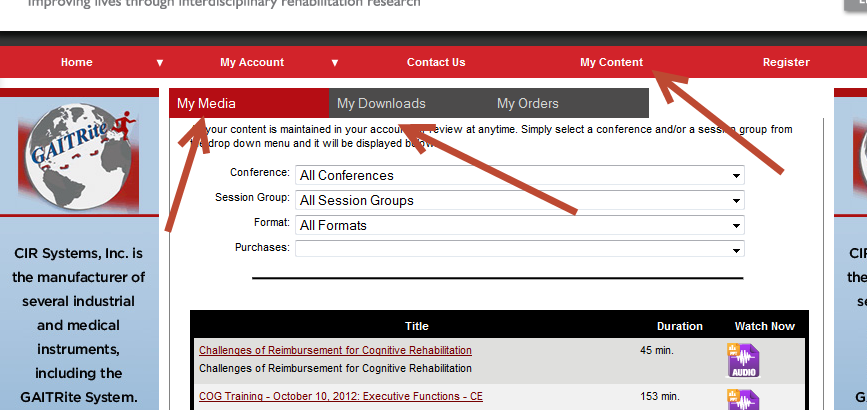Screen dimensions: 867x410
Task: Play audio for Challenges of Reimbursement session
Action: (x=743, y=360)
